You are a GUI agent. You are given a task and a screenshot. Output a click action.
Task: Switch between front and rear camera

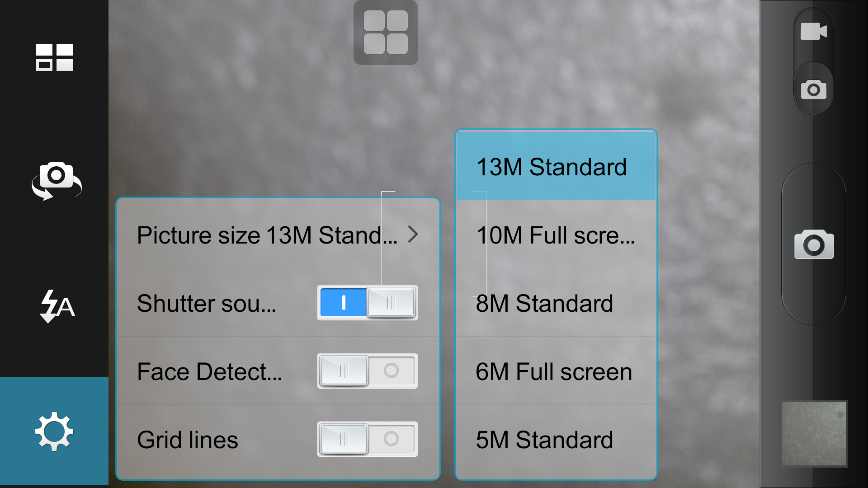click(x=56, y=180)
